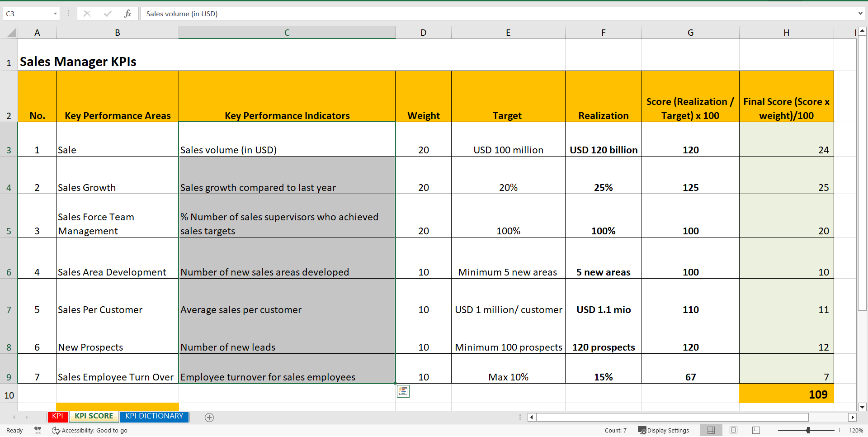This screenshot has width=868, height=437.
Task: Click the 120% zoom level button
Action: coord(856,430)
